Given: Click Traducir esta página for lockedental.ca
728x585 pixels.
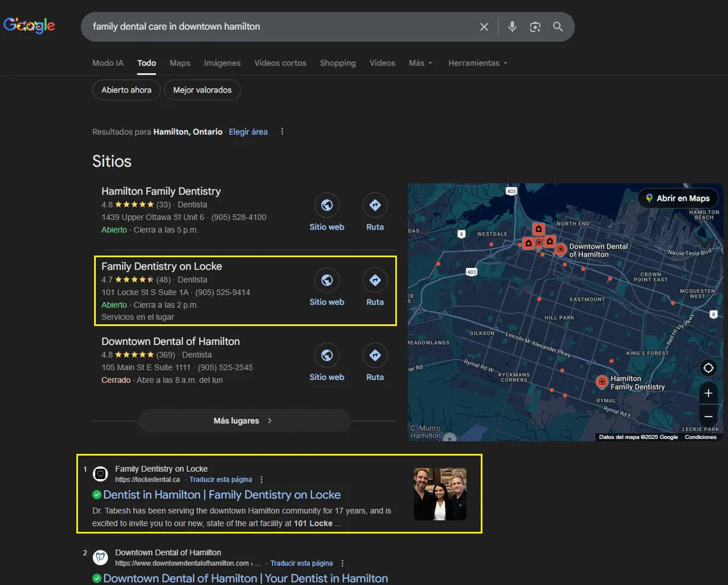Looking at the screenshot, I should 221,480.
